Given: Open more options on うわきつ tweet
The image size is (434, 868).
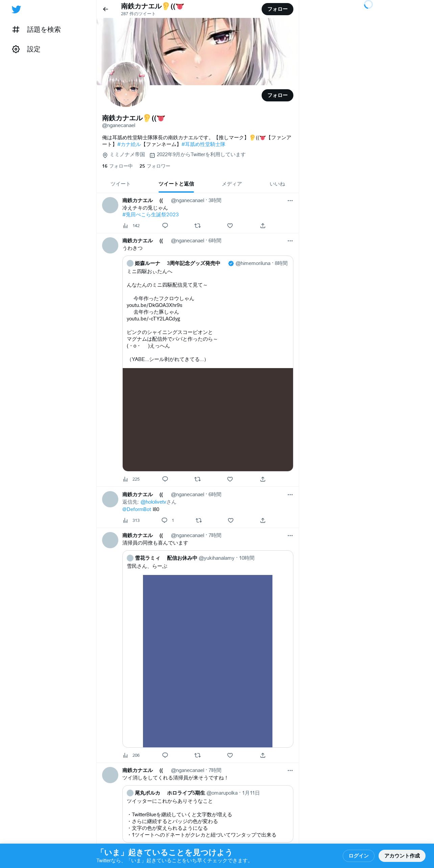Looking at the screenshot, I should (290, 241).
